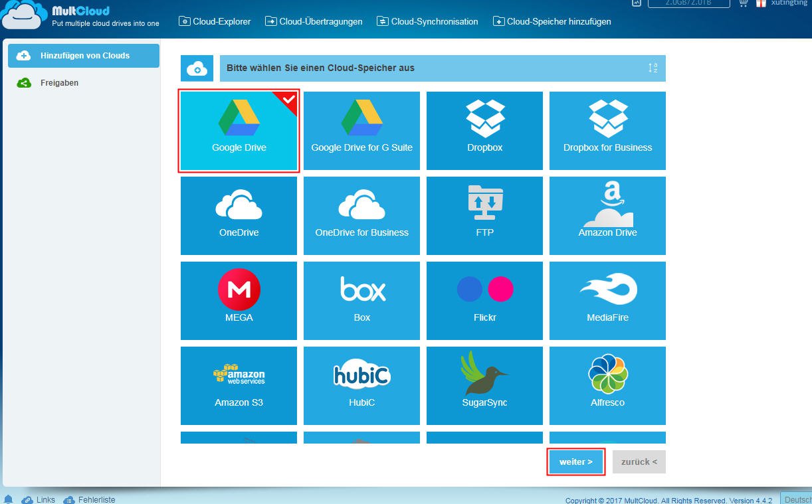Select the MEGA cloud tile

point(239,301)
